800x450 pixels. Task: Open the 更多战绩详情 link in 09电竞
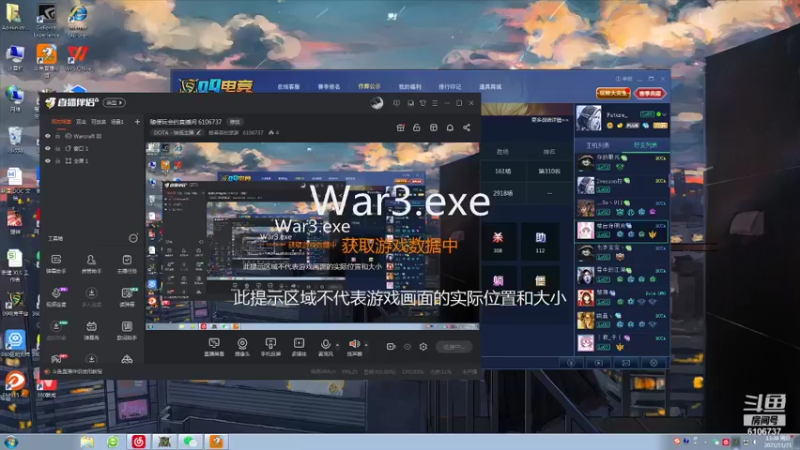point(549,120)
